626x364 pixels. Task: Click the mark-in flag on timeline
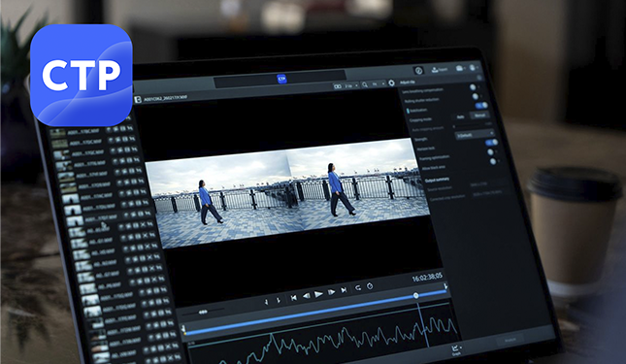[184, 329]
